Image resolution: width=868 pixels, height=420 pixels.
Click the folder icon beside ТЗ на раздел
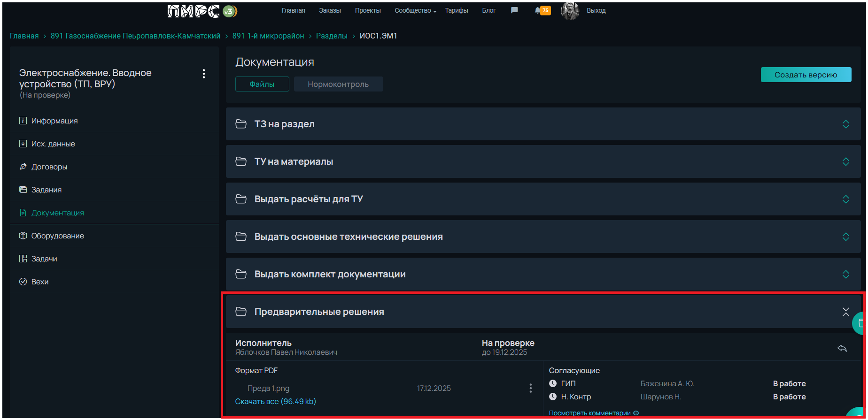(241, 124)
